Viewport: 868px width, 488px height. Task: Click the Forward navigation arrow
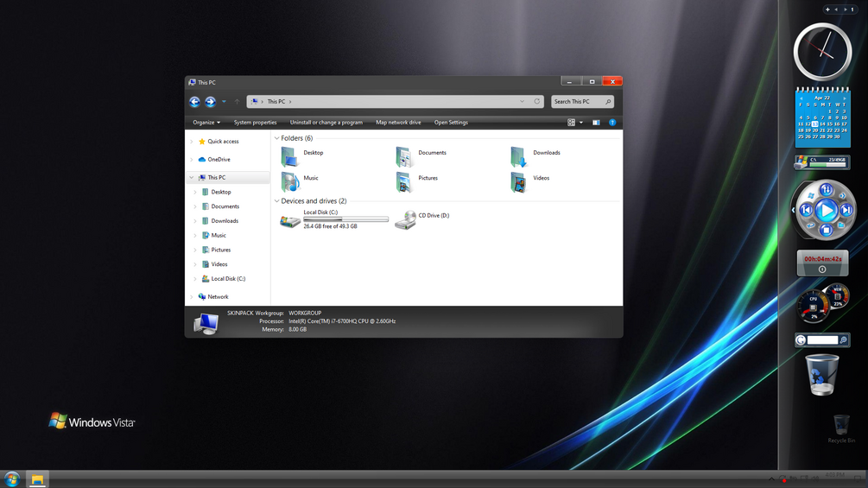point(211,102)
